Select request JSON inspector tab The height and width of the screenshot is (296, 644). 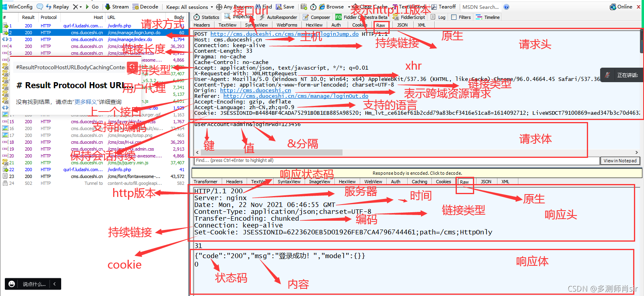pyautogui.click(x=402, y=25)
